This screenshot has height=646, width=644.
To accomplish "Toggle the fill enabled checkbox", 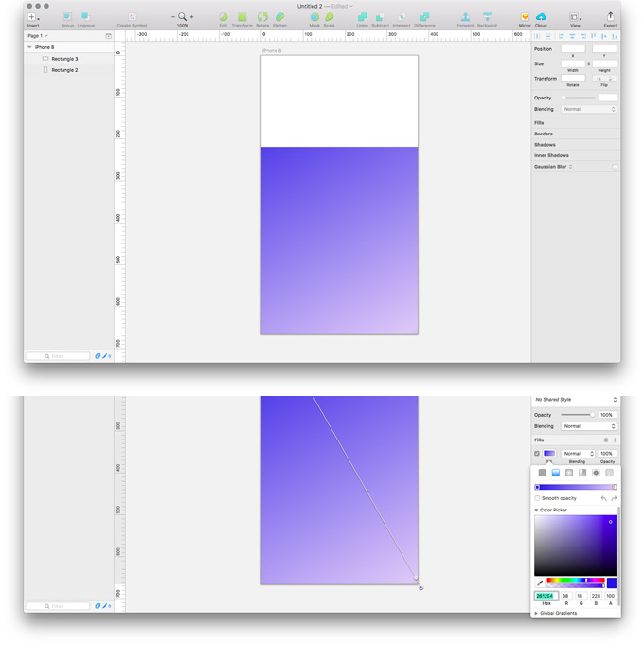I will pyautogui.click(x=537, y=453).
